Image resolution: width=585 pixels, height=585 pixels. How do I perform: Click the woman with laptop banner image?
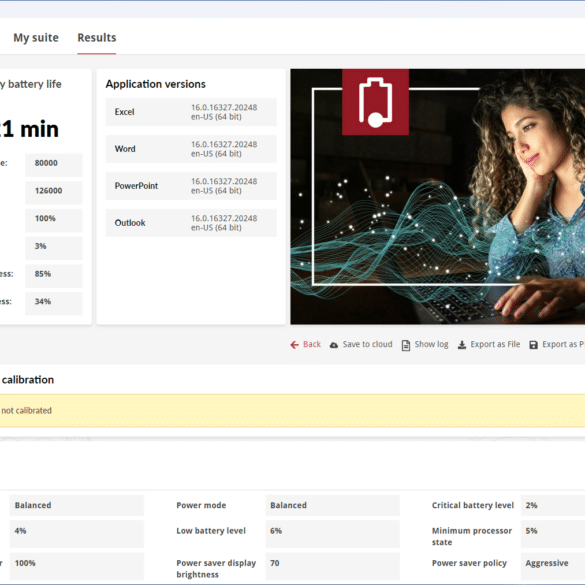438,196
